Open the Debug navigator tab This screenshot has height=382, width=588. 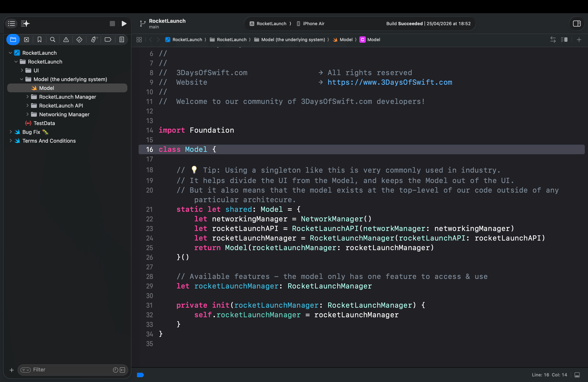point(94,40)
